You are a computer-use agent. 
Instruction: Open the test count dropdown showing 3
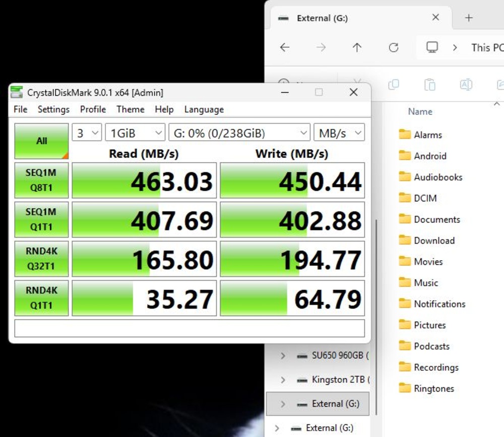(87, 133)
